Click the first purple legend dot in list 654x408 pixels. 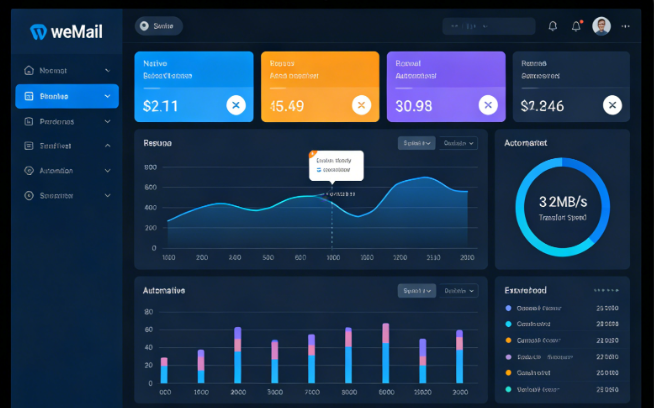coord(508,308)
